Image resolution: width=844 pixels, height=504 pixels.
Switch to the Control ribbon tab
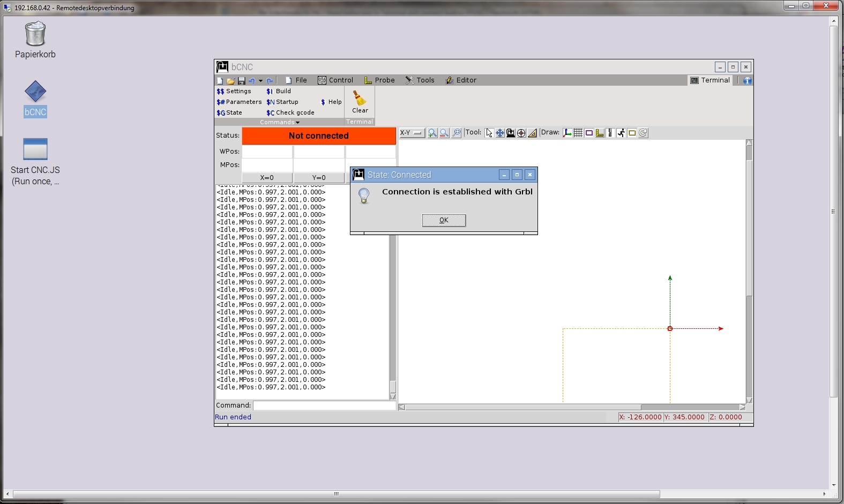[335, 80]
